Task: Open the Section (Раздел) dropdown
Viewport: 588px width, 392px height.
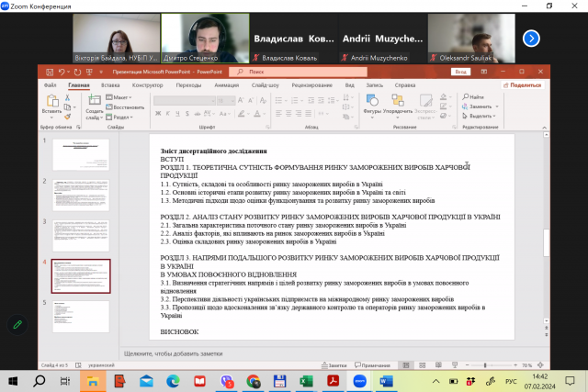Action: tap(119, 118)
